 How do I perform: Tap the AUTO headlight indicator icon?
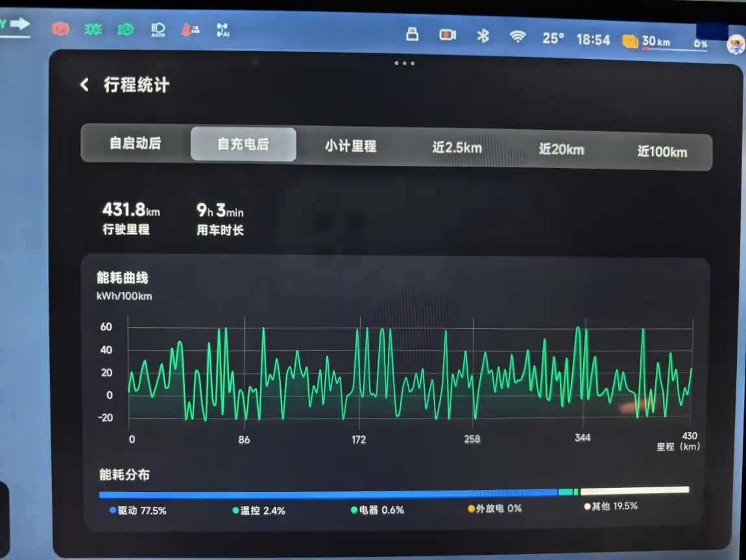click(x=158, y=29)
